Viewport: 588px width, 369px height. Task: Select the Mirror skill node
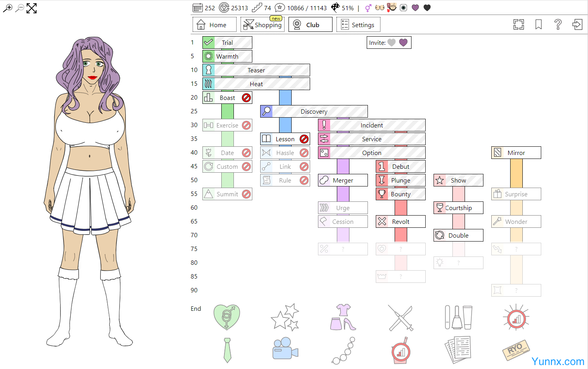(x=516, y=153)
